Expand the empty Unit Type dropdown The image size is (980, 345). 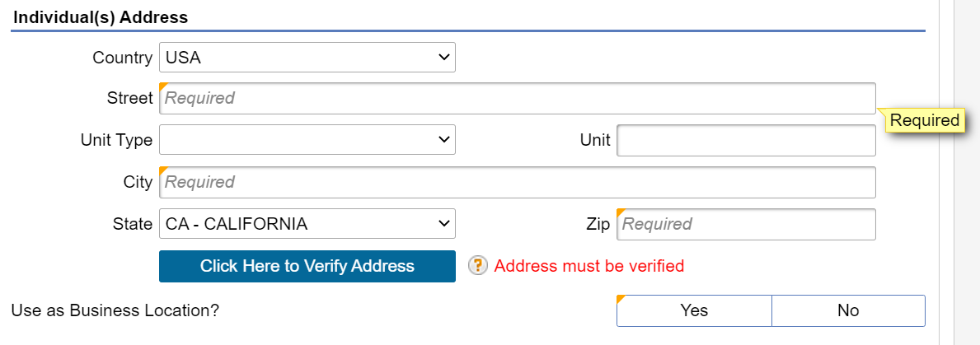[x=307, y=140]
